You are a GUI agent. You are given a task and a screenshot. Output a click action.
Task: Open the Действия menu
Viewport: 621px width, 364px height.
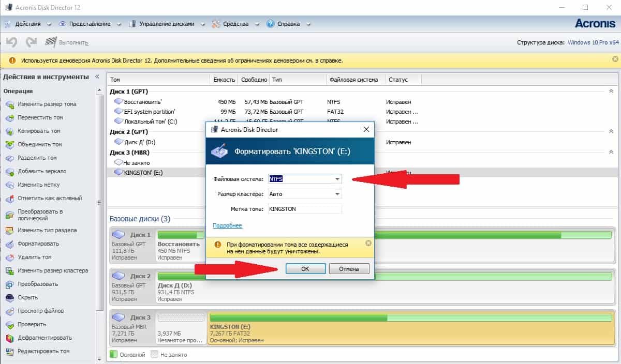click(x=28, y=24)
